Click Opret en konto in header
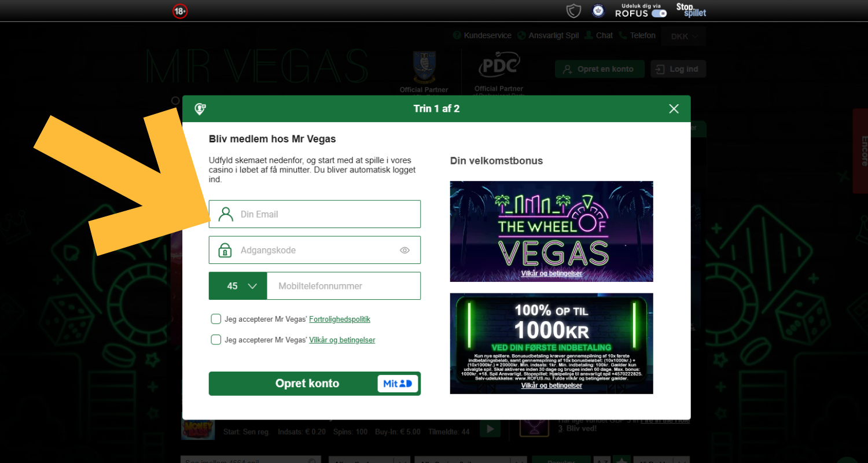 [x=599, y=69]
